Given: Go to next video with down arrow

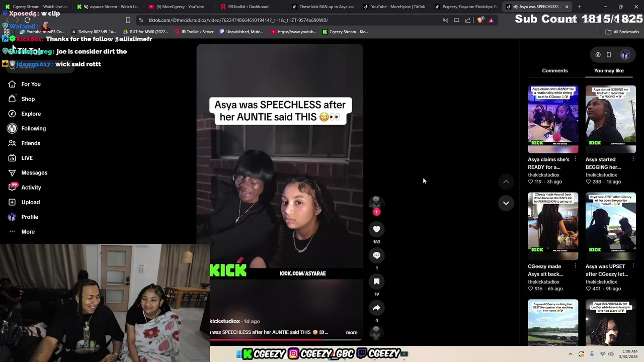Looking at the screenshot, I should click(x=506, y=203).
